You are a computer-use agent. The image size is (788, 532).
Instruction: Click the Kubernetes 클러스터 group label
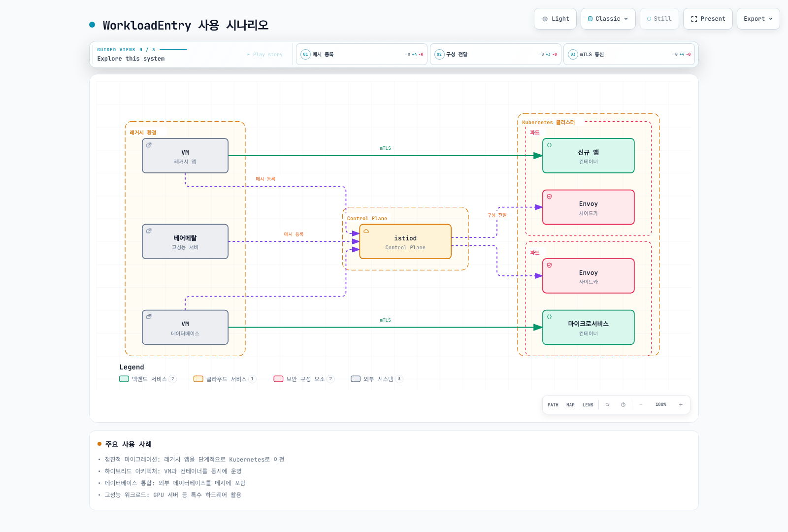click(x=548, y=122)
